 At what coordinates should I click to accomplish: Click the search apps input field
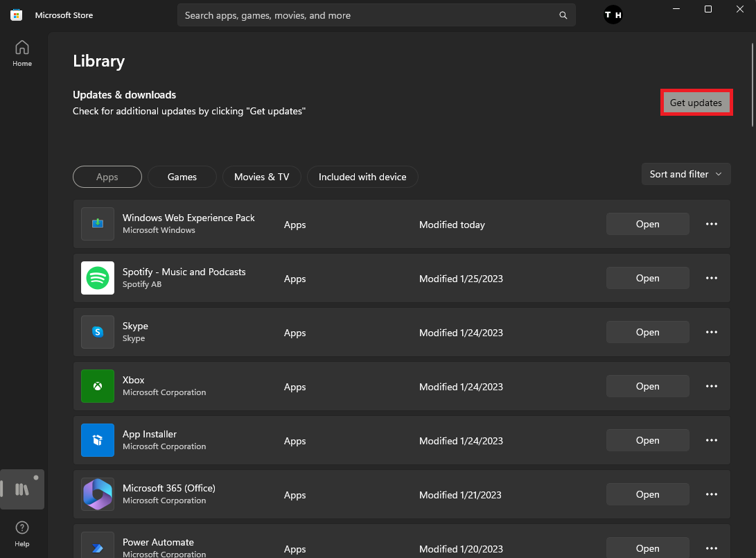click(367, 15)
